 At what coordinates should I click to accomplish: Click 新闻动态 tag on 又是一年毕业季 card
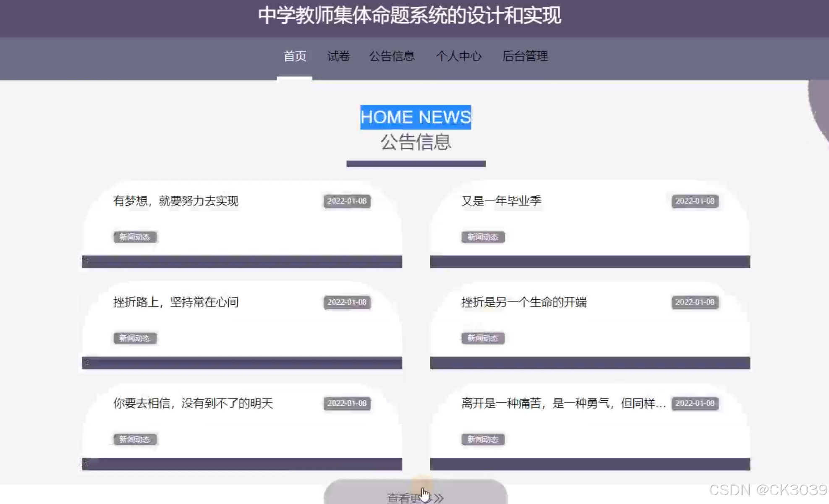[483, 237]
